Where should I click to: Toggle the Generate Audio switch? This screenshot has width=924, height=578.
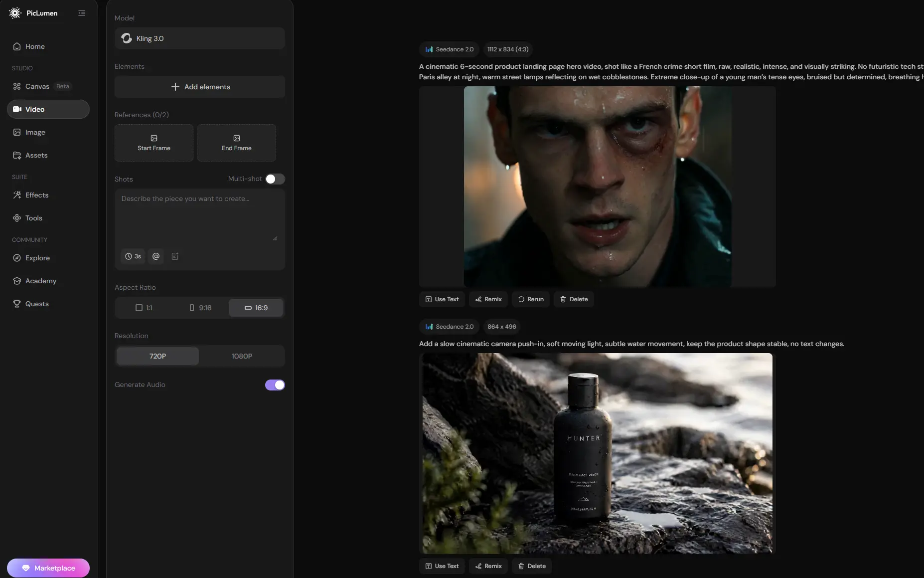pos(275,385)
